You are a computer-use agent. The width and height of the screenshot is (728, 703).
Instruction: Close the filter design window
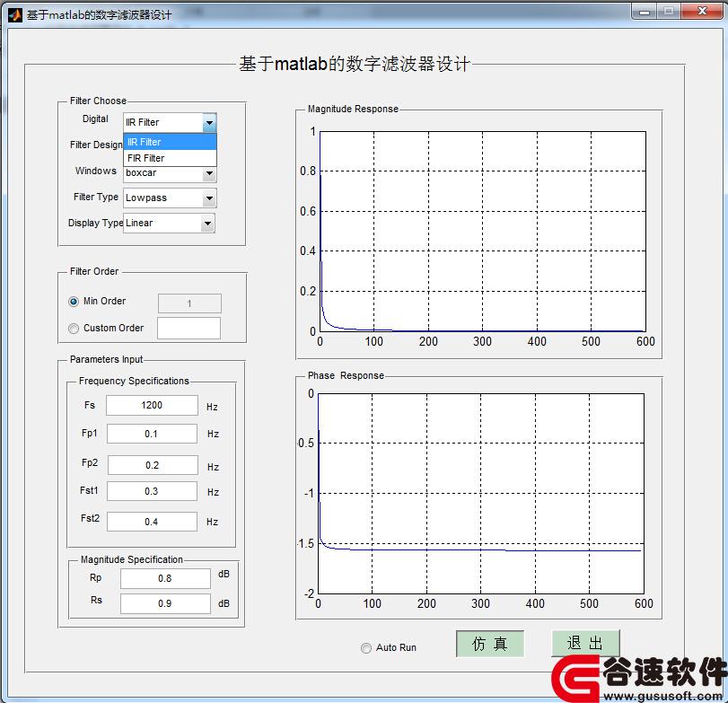(x=702, y=11)
